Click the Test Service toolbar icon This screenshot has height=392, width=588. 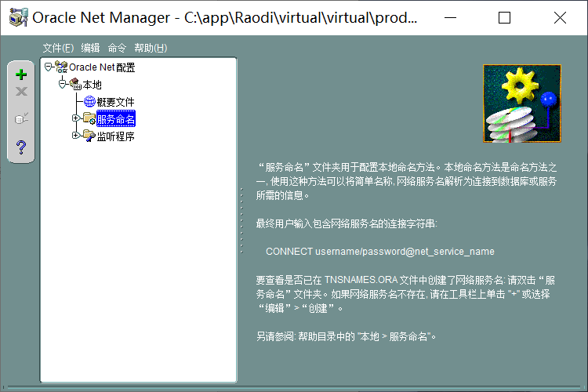(21, 118)
